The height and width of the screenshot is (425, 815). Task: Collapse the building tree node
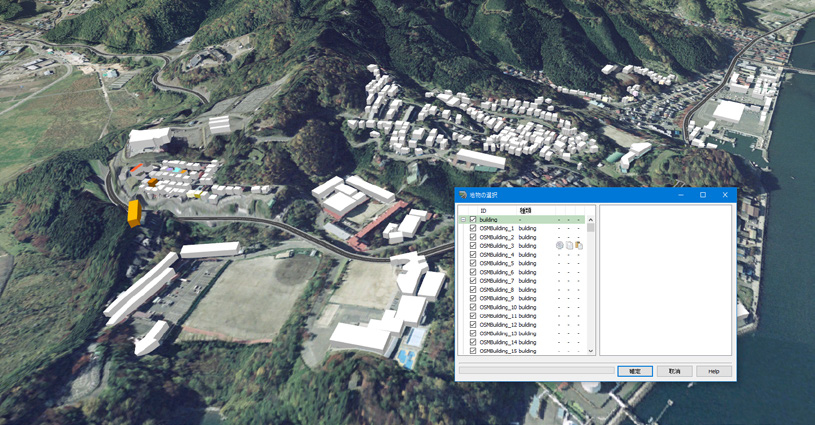[x=463, y=220]
